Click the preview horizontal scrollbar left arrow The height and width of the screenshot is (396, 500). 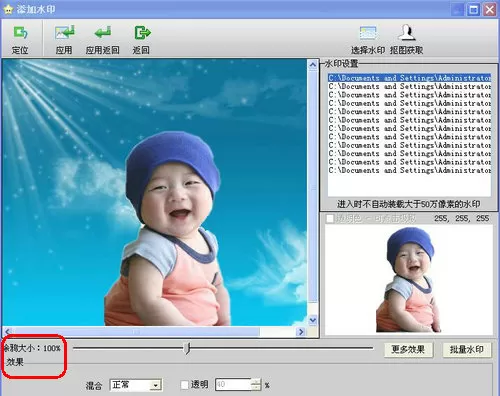7,332
